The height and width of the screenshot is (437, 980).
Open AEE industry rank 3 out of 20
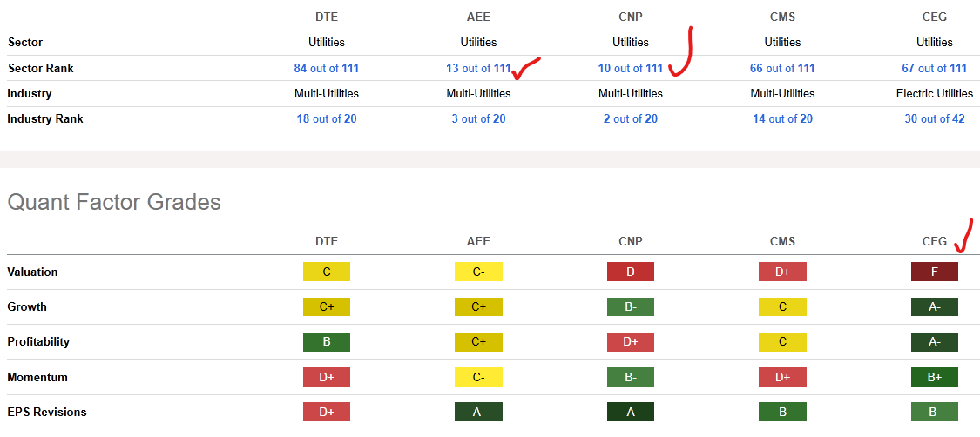pos(478,118)
